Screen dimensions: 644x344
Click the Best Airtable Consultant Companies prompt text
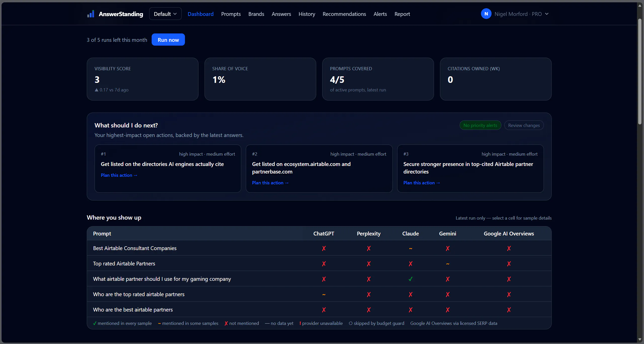[x=135, y=248]
